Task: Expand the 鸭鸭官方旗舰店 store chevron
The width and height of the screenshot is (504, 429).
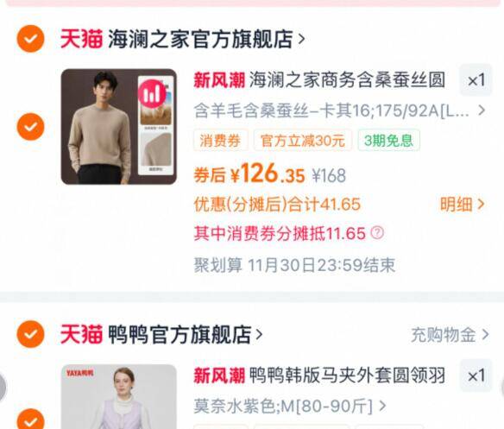Action: [x=259, y=334]
